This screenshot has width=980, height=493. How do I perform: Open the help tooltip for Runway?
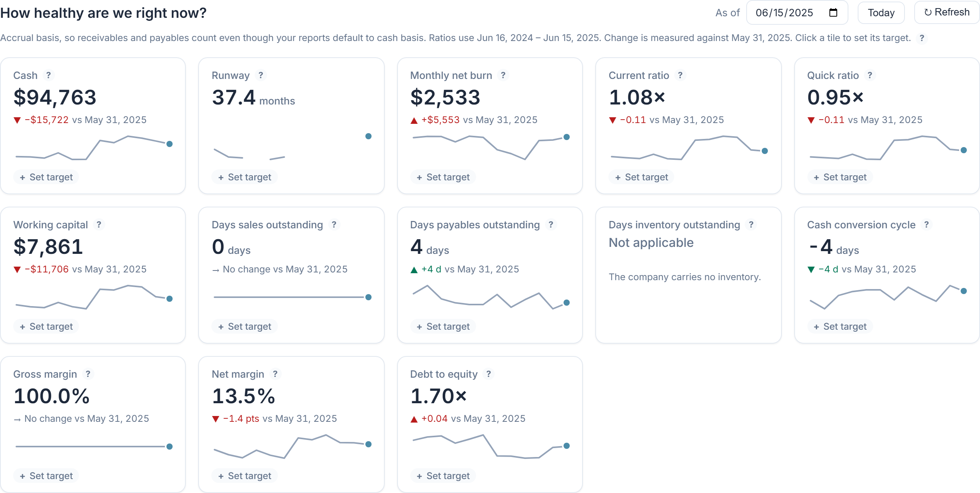[261, 75]
